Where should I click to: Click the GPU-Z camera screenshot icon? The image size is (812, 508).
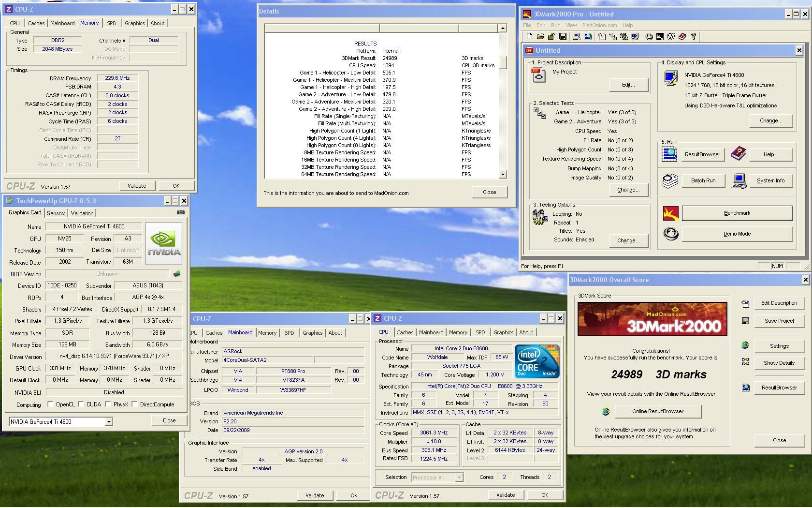click(x=181, y=212)
